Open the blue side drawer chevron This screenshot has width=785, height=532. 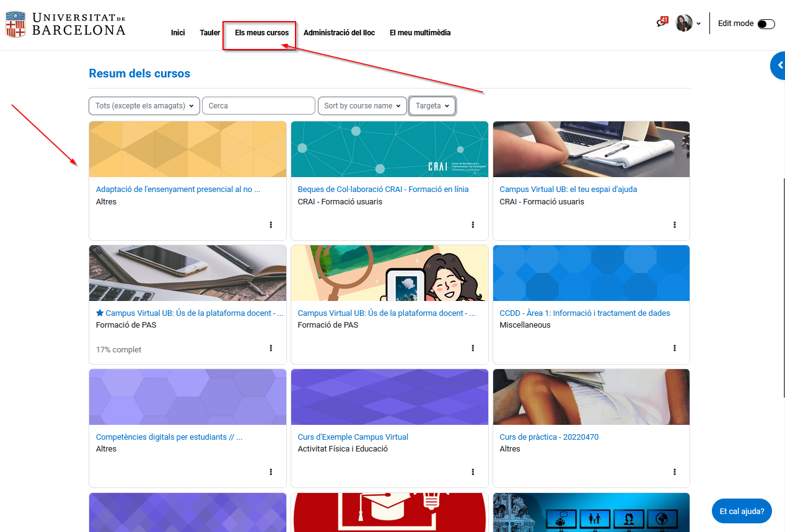tap(779, 65)
